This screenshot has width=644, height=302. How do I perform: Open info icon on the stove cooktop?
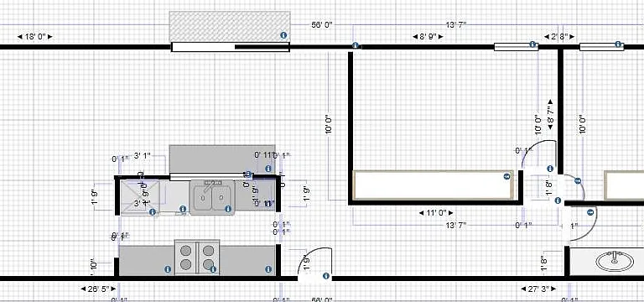click(x=213, y=269)
